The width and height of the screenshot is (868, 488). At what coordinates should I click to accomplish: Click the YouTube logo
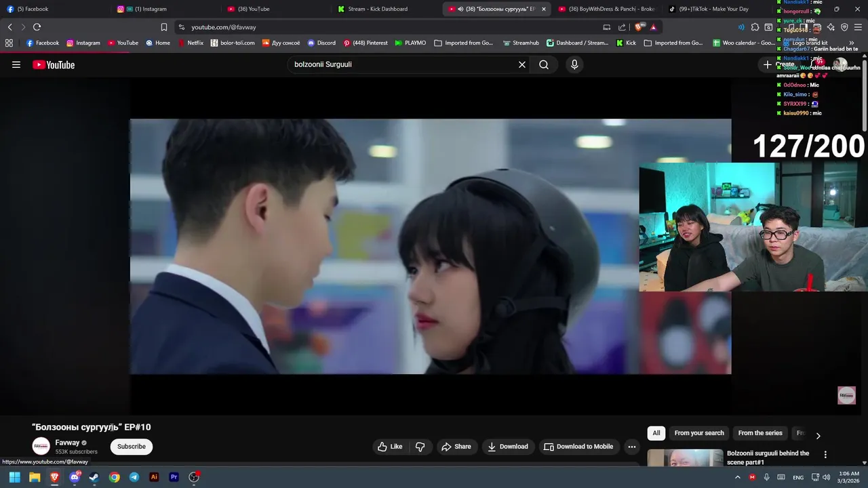tap(54, 65)
